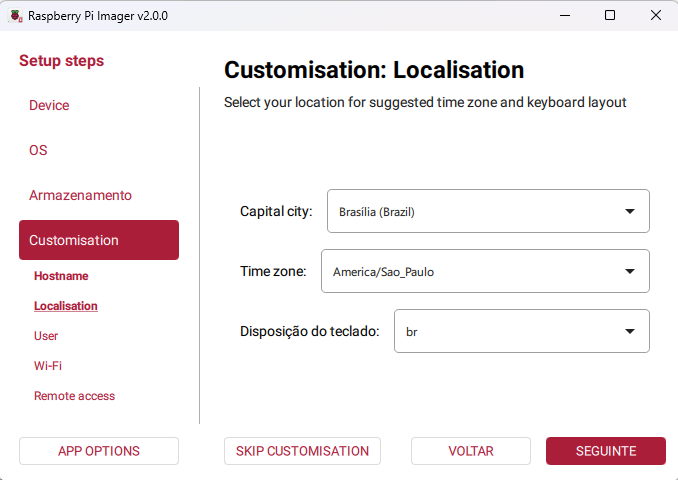Image resolution: width=678 pixels, height=480 pixels.
Task: Go to the User sub-step
Action: [46, 336]
